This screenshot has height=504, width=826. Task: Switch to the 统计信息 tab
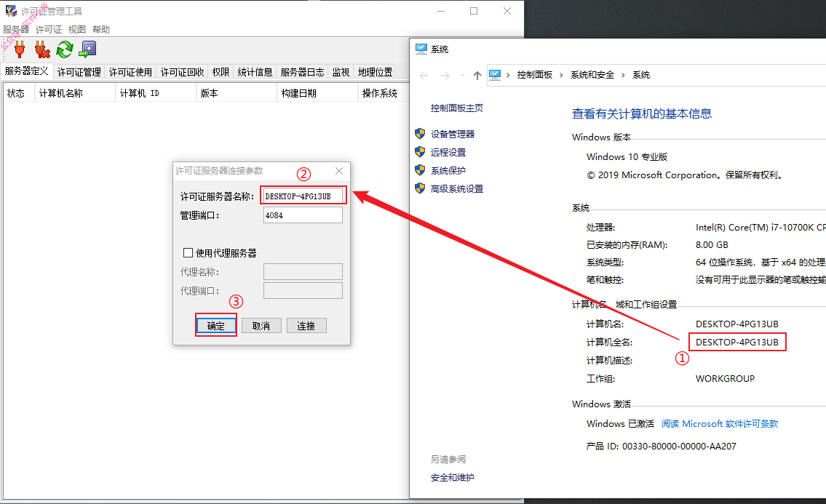click(255, 72)
